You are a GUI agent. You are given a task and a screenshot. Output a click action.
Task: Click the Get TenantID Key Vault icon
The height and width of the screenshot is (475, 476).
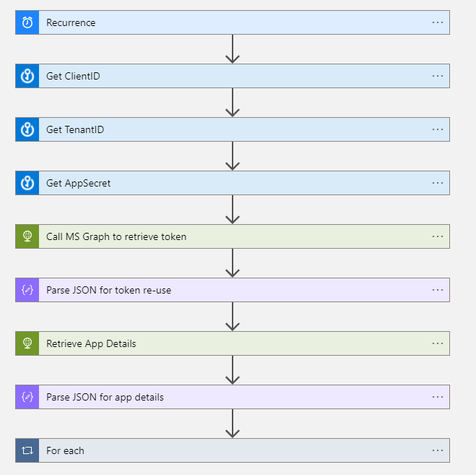27,129
